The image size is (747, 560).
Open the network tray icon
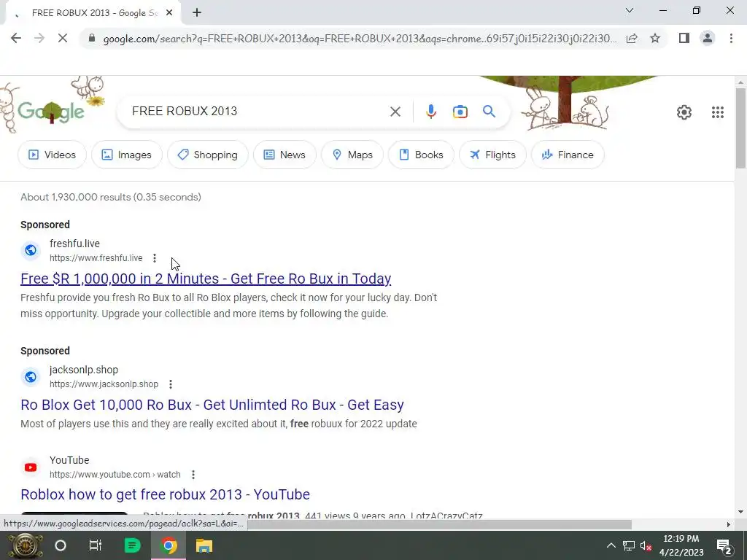point(629,545)
